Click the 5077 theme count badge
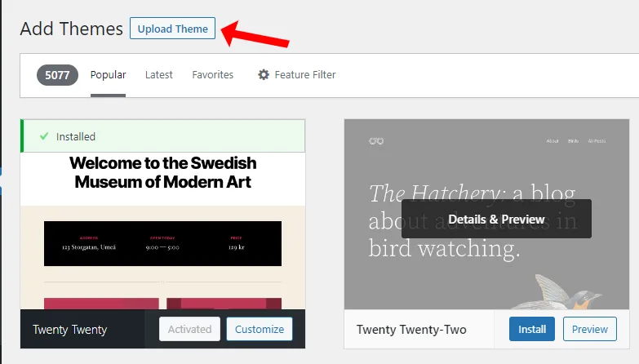The width and height of the screenshot is (639, 364). 57,75
